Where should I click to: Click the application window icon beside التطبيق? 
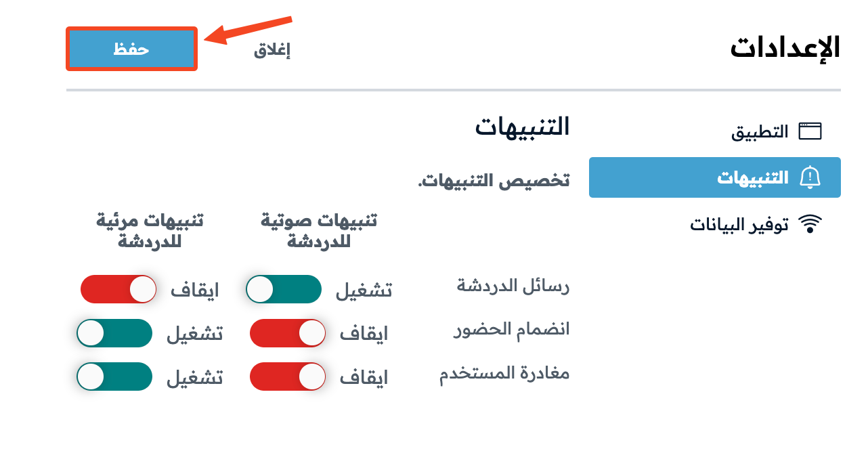810,131
